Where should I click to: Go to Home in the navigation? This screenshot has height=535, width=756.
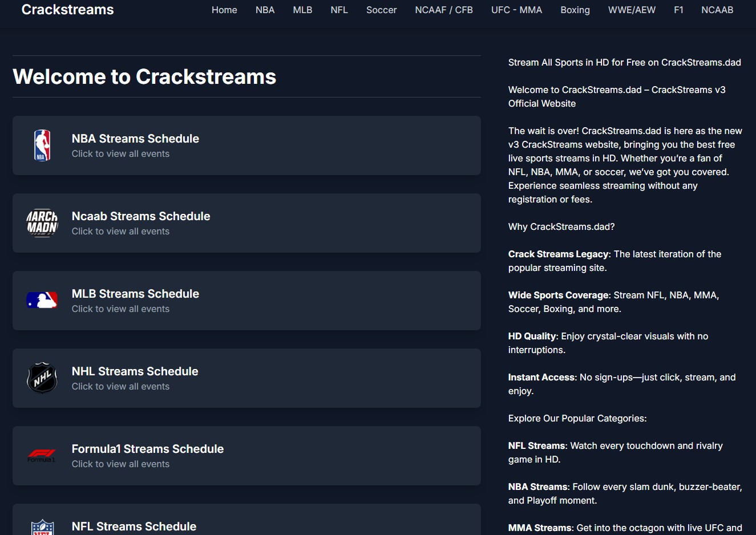(x=224, y=10)
